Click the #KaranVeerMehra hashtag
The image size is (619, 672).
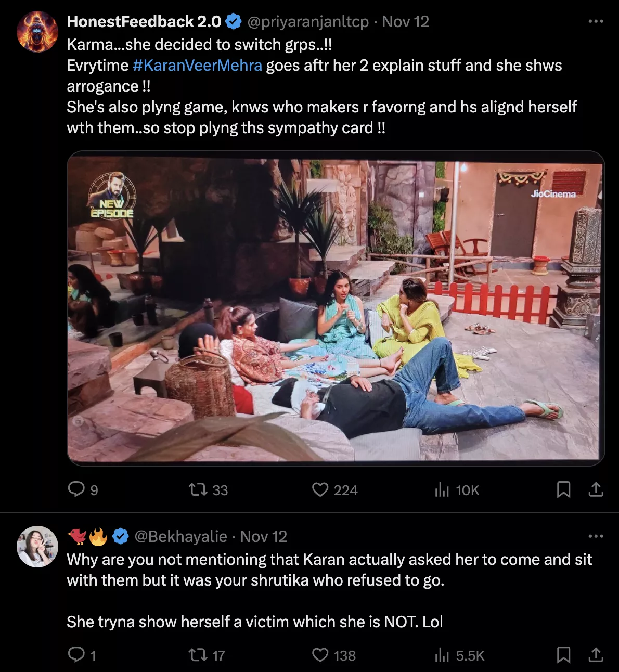pyautogui.click(x=197, y=66)
